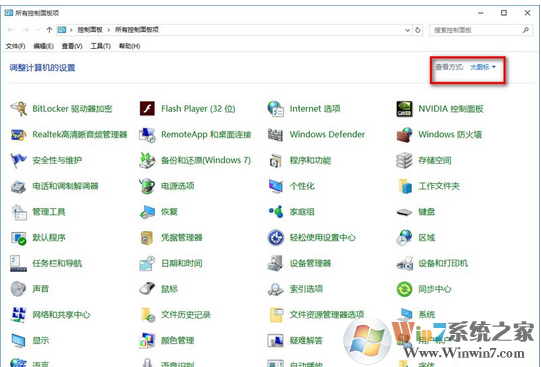Click the 日期和时间 icon
Image resolution: width=541 pixels, height=367 pixels.
(147, 264)
